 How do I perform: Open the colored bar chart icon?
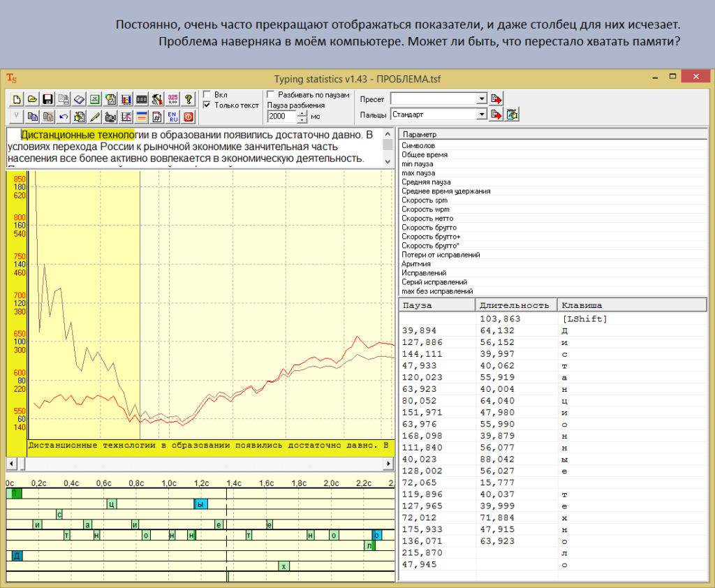[126, 99]
